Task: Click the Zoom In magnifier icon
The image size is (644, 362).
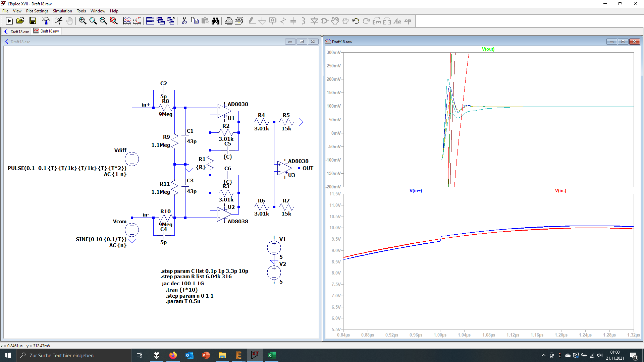Action: pos(83,21)
